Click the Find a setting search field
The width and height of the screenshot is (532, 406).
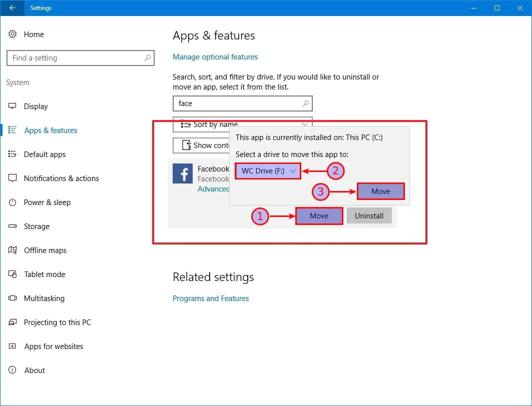tap(75, 58)
